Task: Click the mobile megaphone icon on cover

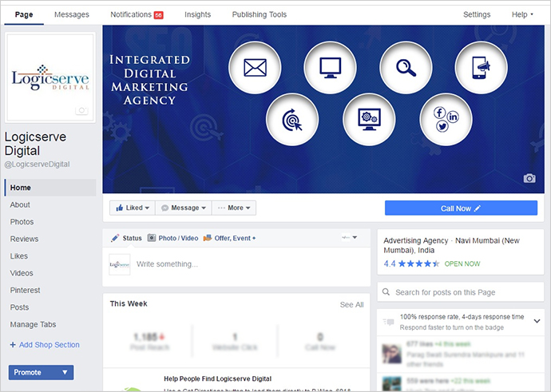Action: pyautogui.click(x=481, y=68)
